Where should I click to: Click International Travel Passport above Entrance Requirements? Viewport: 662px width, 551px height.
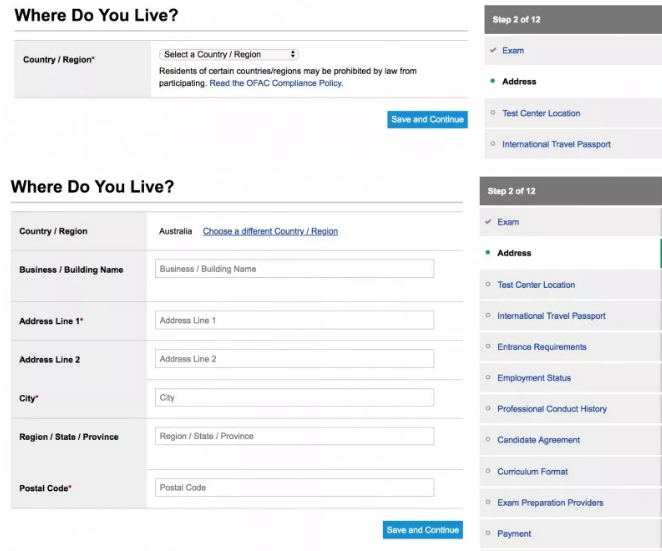click(551, 316)
